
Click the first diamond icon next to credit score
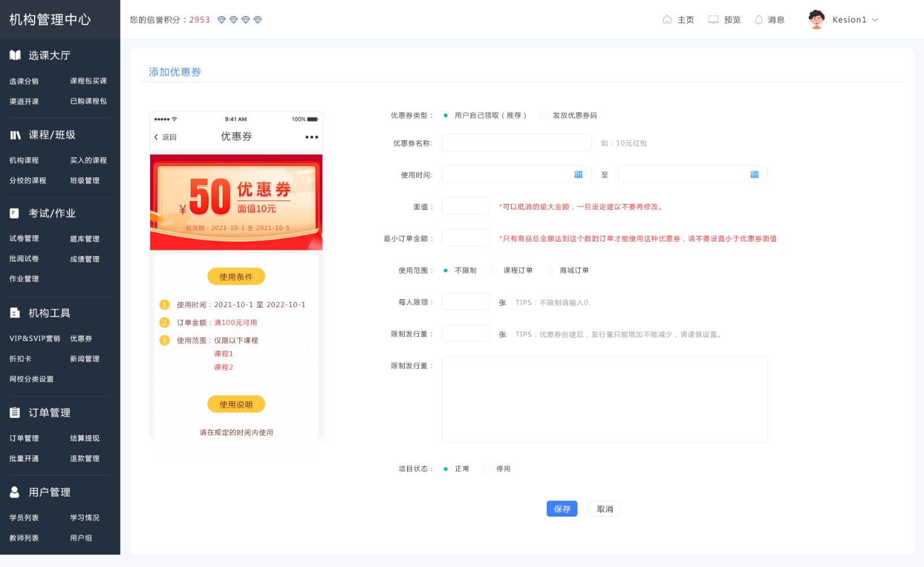click(x=221, y=19)
